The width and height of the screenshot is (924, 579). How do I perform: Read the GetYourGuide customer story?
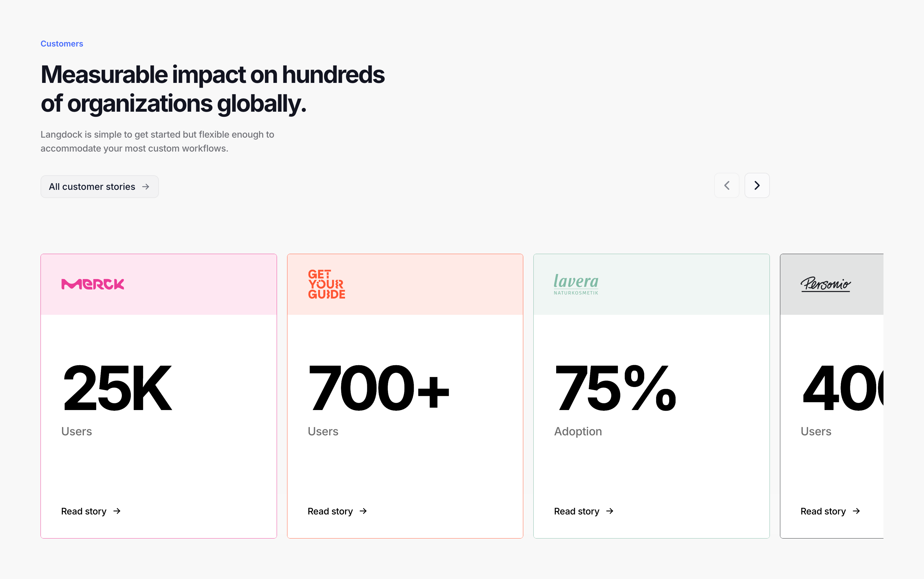click(330, 511)
